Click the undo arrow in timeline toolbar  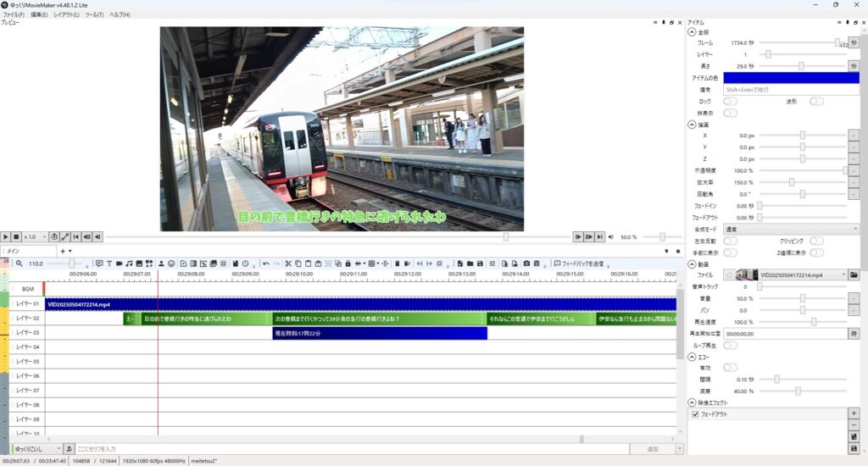coord(266,264)
